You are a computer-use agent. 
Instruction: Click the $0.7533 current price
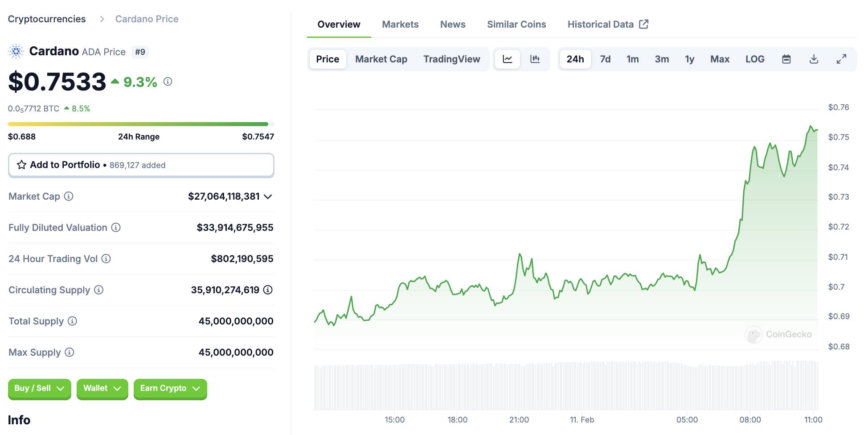tap(57, 82)
